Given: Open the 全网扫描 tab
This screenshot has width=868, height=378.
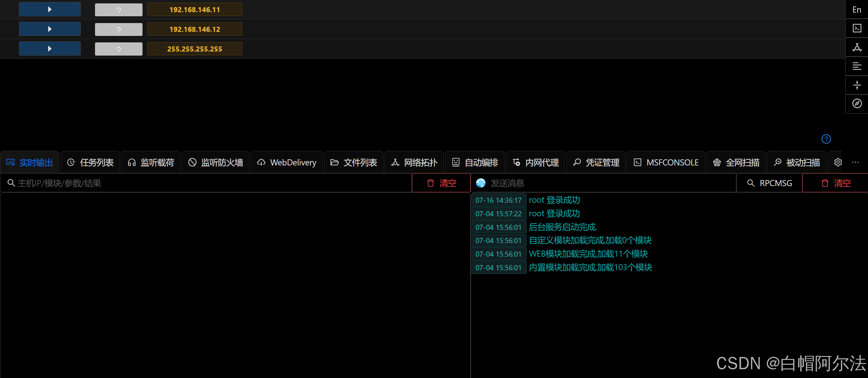Looking at the screenshot, I should (x=736, y=162).
